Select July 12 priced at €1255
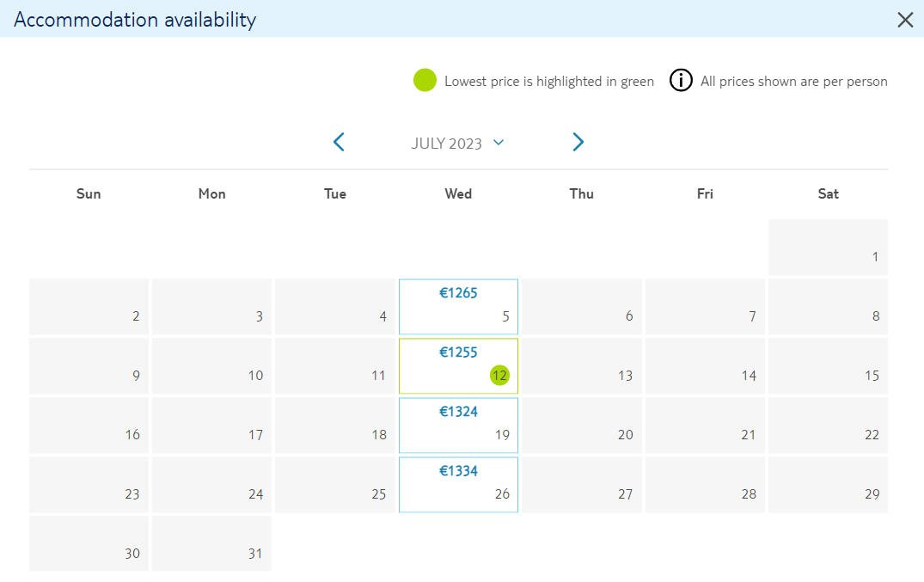The height and width of the screenshot is (582, 924). coord(458,365)
